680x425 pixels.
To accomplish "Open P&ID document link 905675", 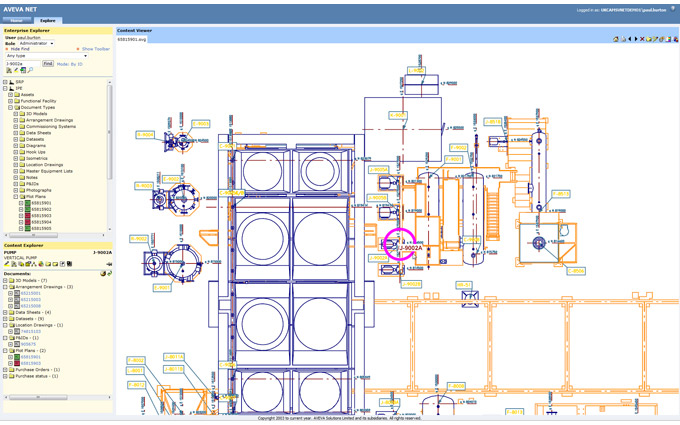I will tap(28, 344).
